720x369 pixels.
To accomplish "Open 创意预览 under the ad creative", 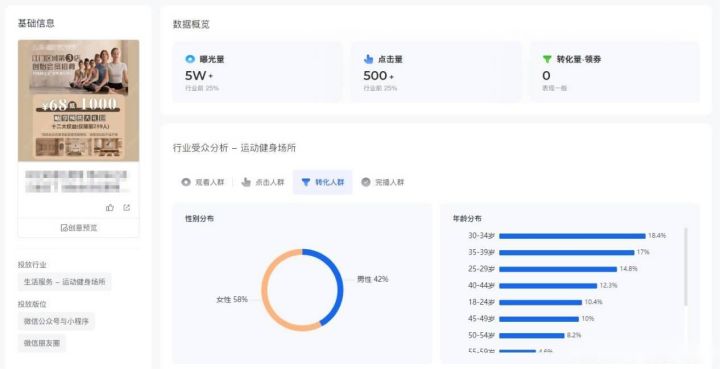I will tap(79, 228).
